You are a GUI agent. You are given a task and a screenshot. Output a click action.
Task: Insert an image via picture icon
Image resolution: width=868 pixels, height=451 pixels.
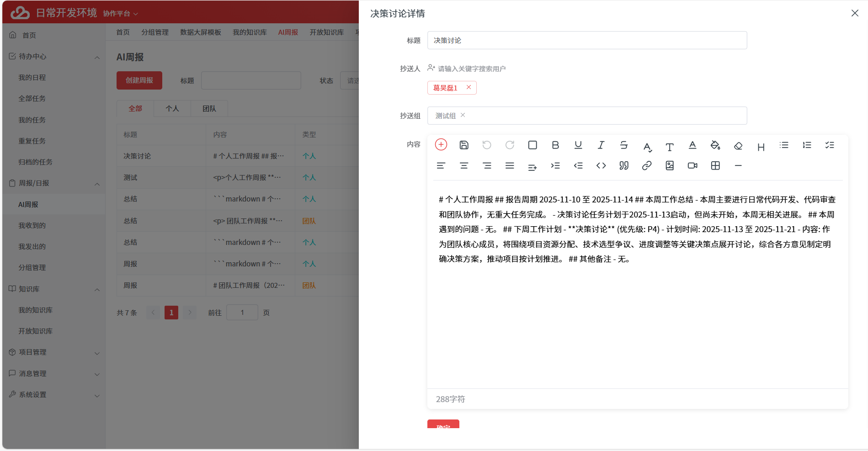click(670, 165)
